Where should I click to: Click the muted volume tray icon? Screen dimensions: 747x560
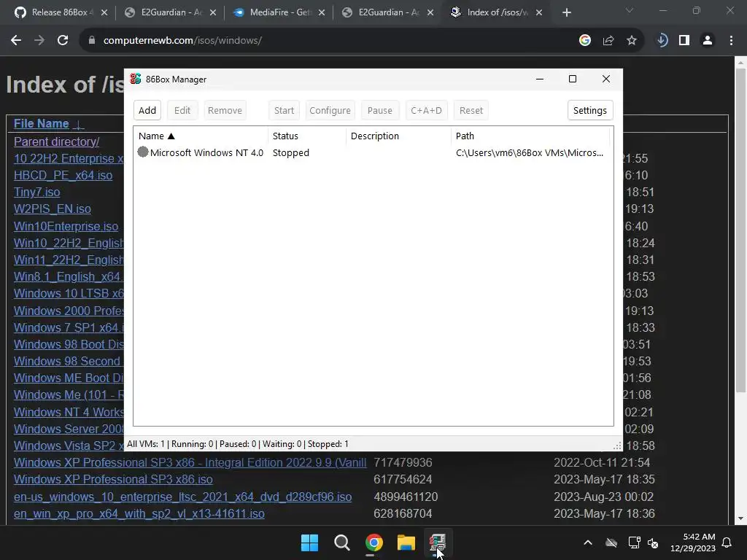click(653, 542)
